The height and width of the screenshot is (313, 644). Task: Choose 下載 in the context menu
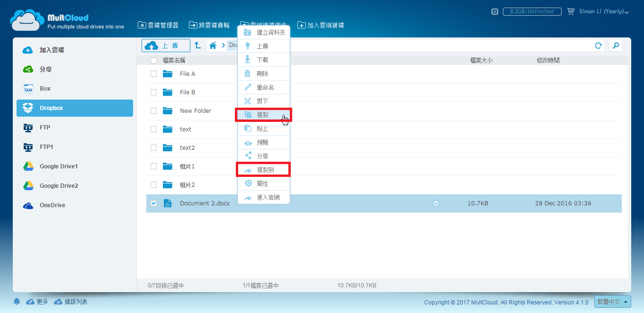pyautogui.click(x=263, y=60)
